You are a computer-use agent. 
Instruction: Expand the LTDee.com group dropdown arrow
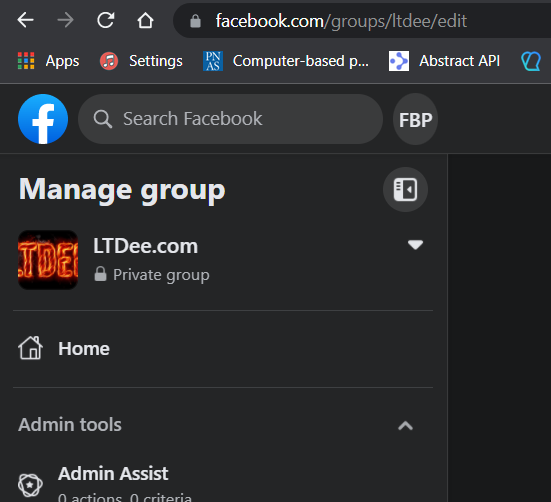point(415,245)
